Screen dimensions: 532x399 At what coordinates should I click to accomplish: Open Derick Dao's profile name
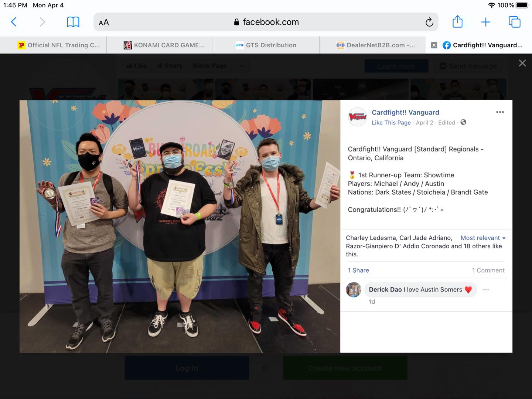point(385,290)
